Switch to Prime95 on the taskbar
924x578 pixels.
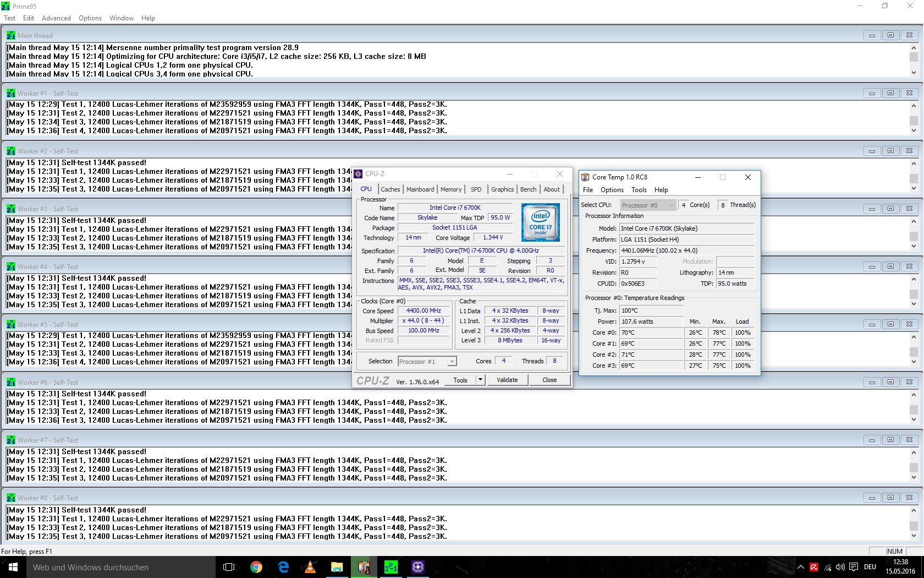(391, 567)
